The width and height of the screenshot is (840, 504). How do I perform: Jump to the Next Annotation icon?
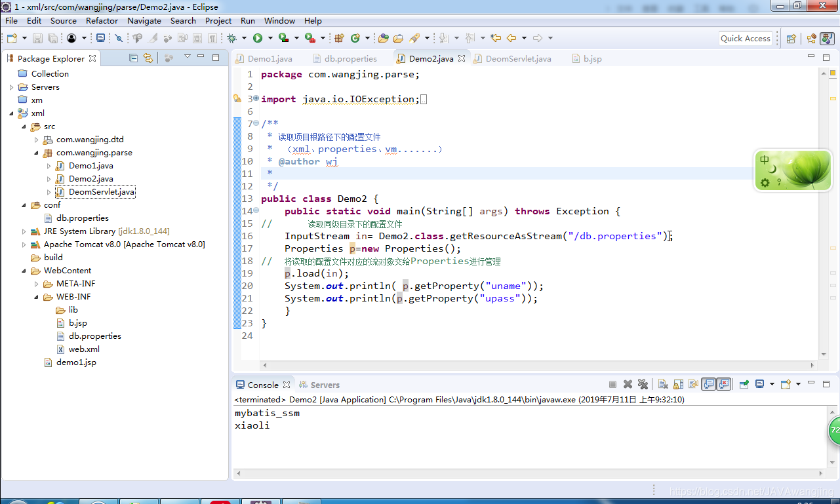tap(444, 38)
